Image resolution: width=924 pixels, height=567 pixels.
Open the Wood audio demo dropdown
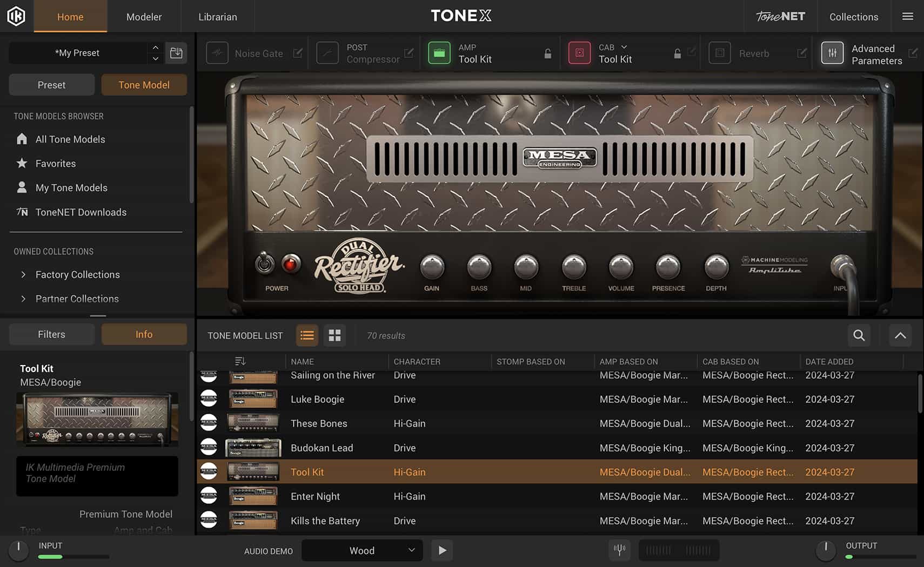pos(361,550)
